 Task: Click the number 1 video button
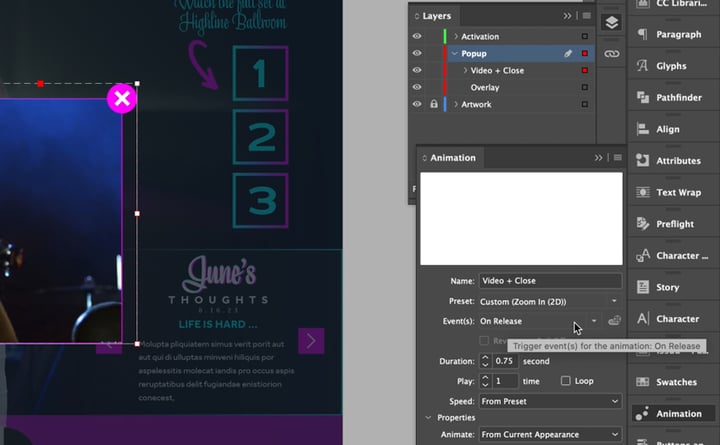260,73
